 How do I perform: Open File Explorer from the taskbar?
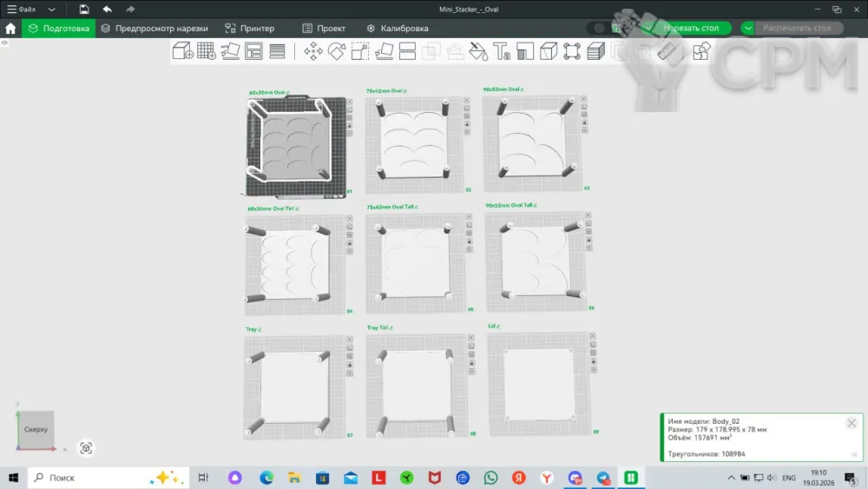pyautogui.click(x=294, y=478)
